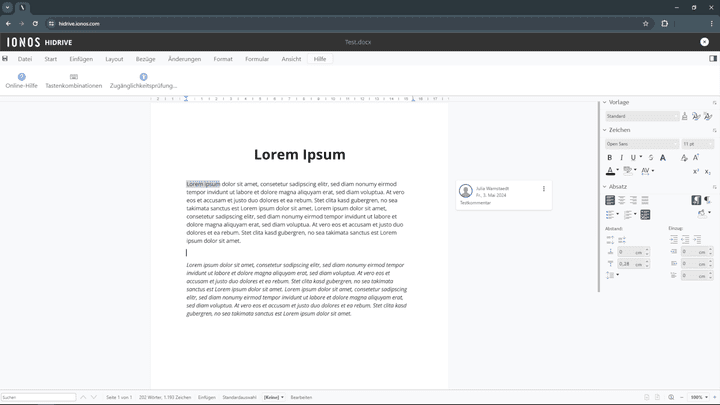Align paragraph left

click(x=610, y=200)
